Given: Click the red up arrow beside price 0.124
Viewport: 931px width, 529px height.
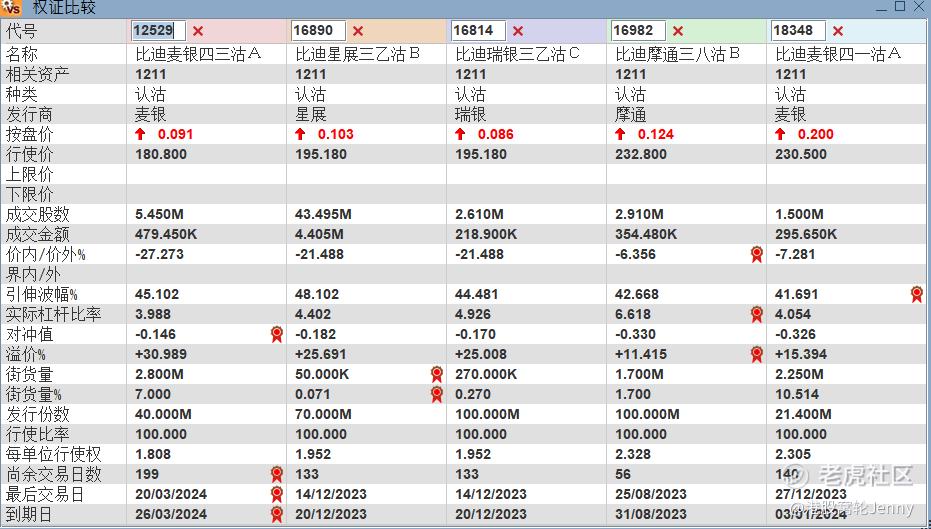Looking at the screenshot, I should (x=620, y=134).
